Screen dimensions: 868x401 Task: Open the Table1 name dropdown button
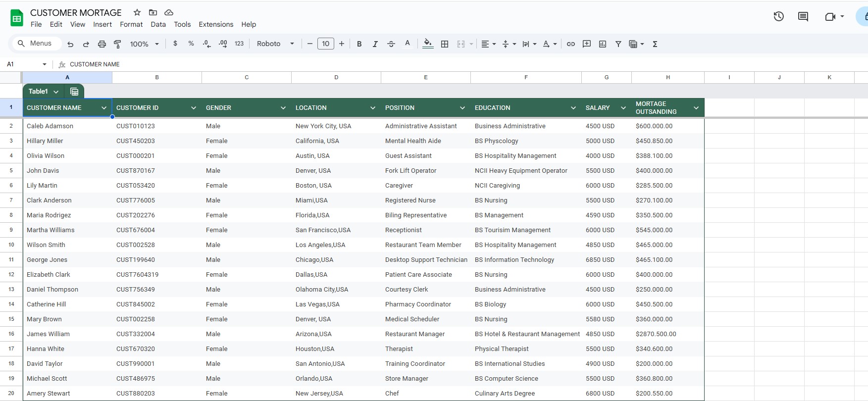pos(56,92)
